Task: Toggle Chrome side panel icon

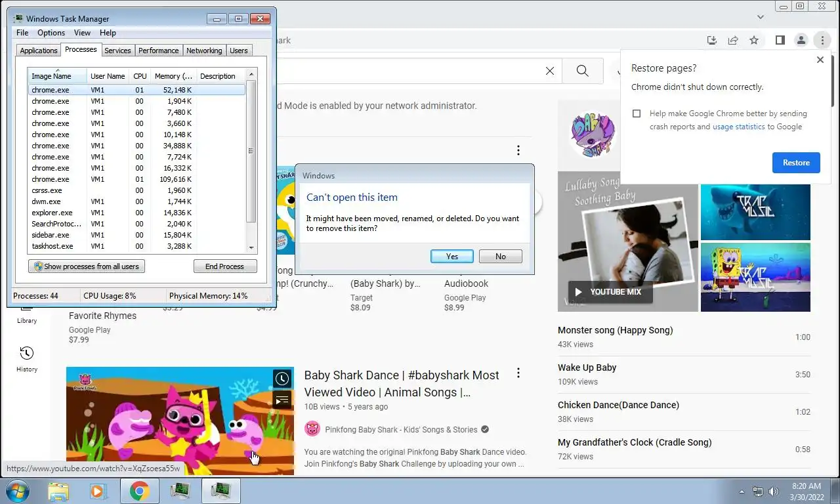Action: point(780,40)
